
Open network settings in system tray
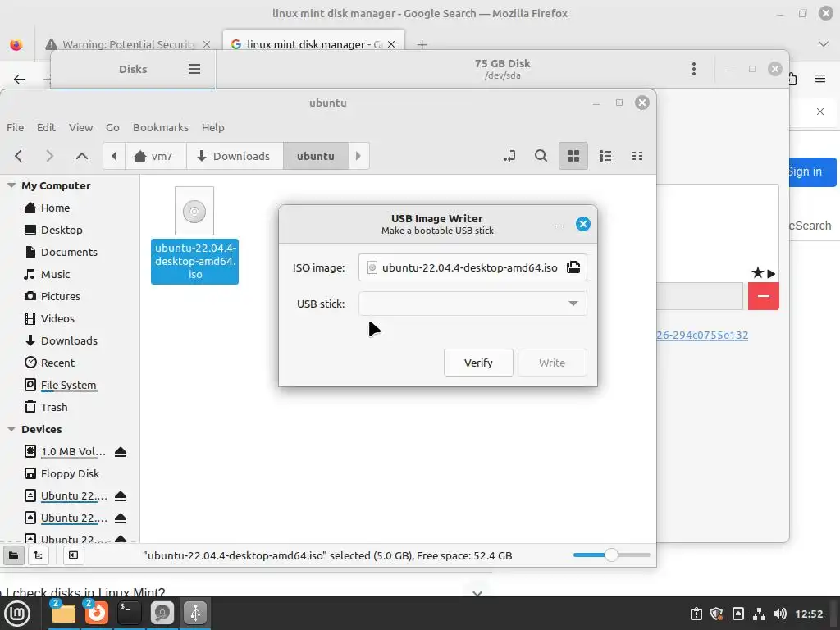[759, 614]
